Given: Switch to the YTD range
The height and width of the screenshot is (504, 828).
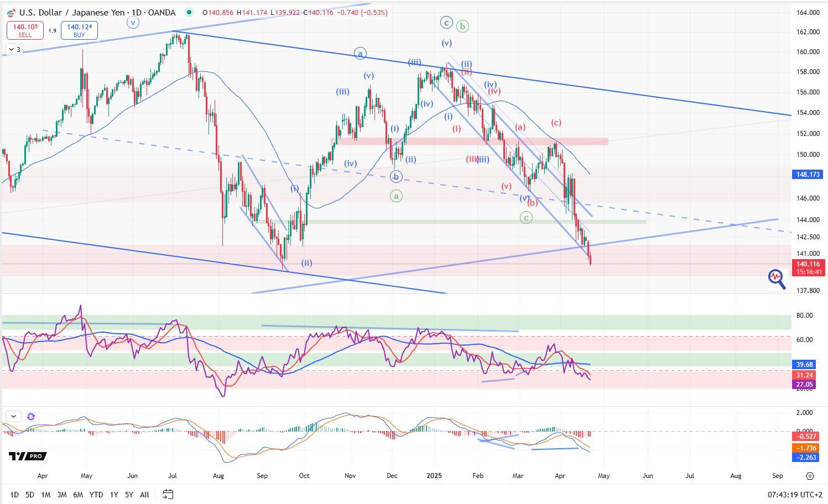Looking at the screenshot, I should pyautogui.click(x=96, y=495).
